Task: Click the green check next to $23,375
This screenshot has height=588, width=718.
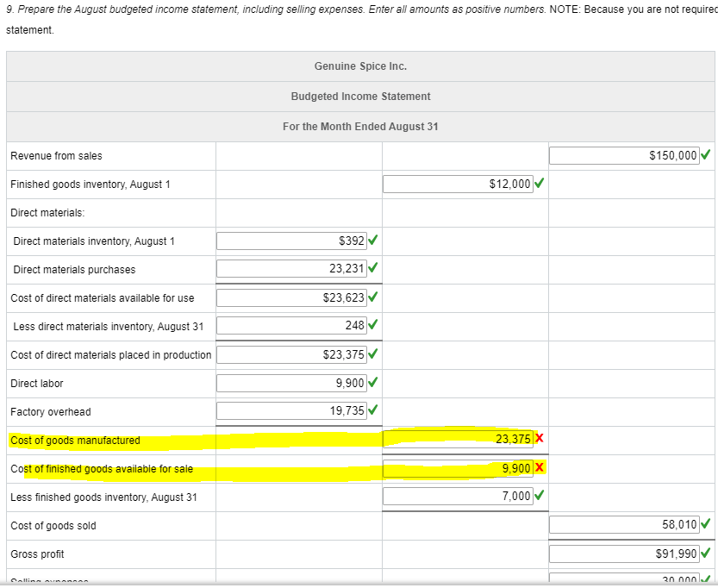Action: coord(372,353)
